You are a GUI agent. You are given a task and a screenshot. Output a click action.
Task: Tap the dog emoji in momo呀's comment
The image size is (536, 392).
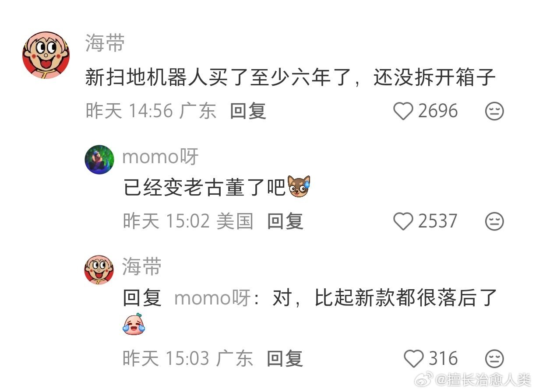click(x=299, y=186)
